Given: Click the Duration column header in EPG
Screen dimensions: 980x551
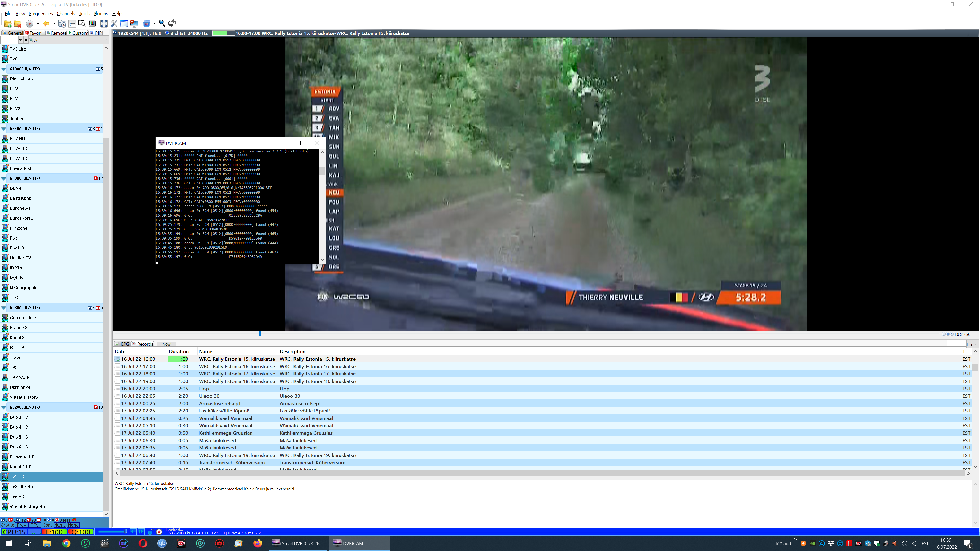Looking at the screenshot, I should click(182, 351).
